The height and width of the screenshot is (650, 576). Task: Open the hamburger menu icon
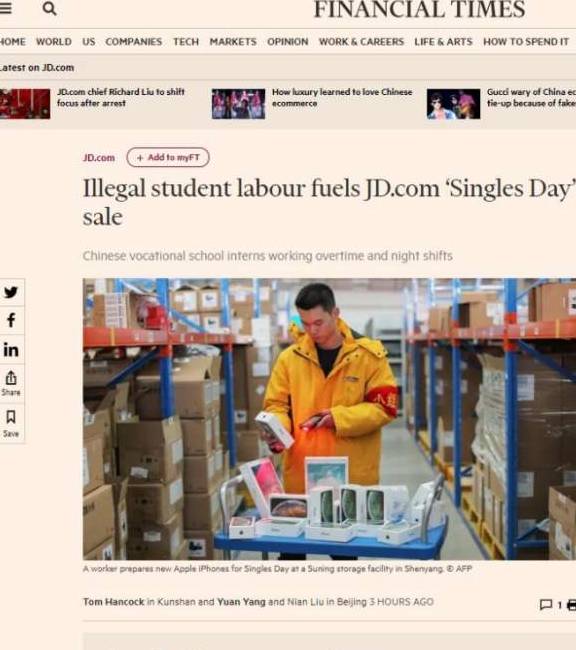pos(5,8)
